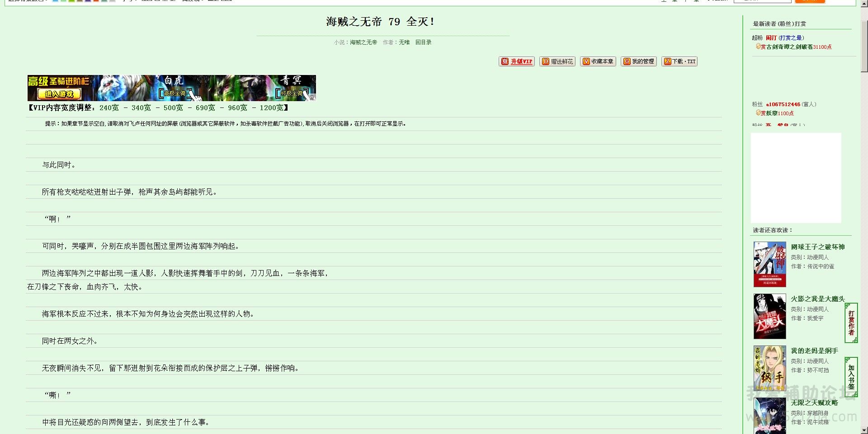The width and height of the screenshot is (868, 434).
Task: Click author 势不可挡
Action: pos(818,370)
